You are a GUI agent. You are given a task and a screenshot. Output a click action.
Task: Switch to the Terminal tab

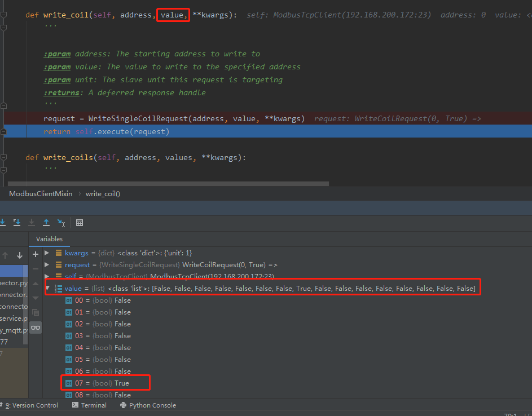point(89,405)
